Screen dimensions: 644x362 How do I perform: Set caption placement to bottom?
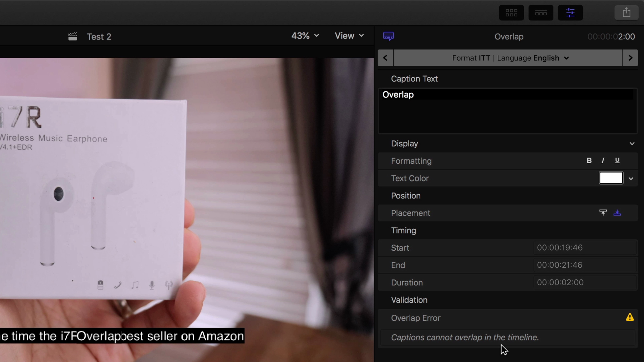(617, 213)
